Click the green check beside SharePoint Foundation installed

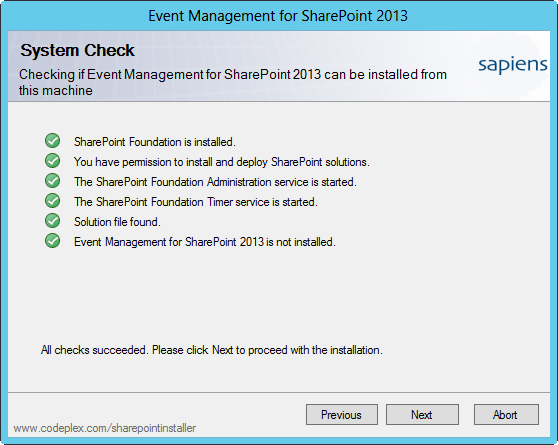[53, 141]
